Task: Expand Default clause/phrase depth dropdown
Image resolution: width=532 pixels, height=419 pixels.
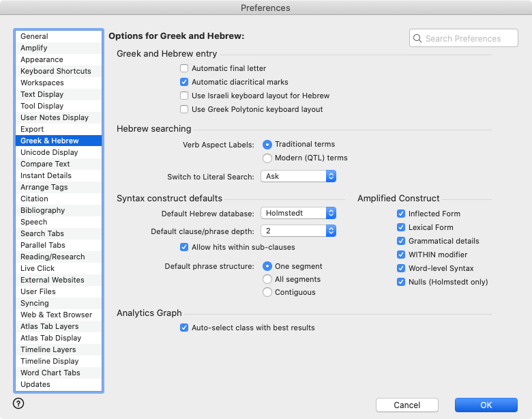Action: 299,231
